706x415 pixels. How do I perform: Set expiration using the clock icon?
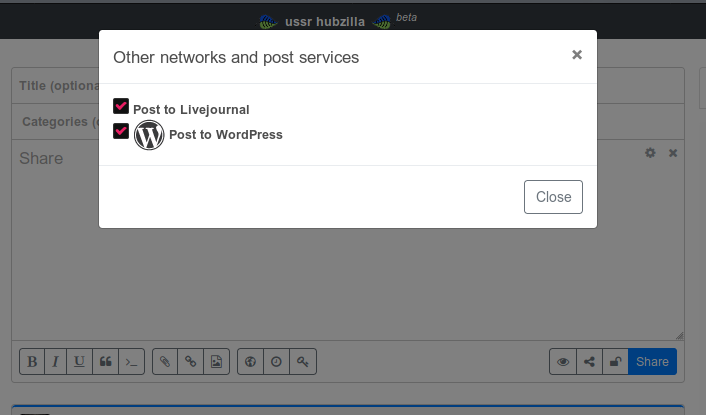coord(276,361)
